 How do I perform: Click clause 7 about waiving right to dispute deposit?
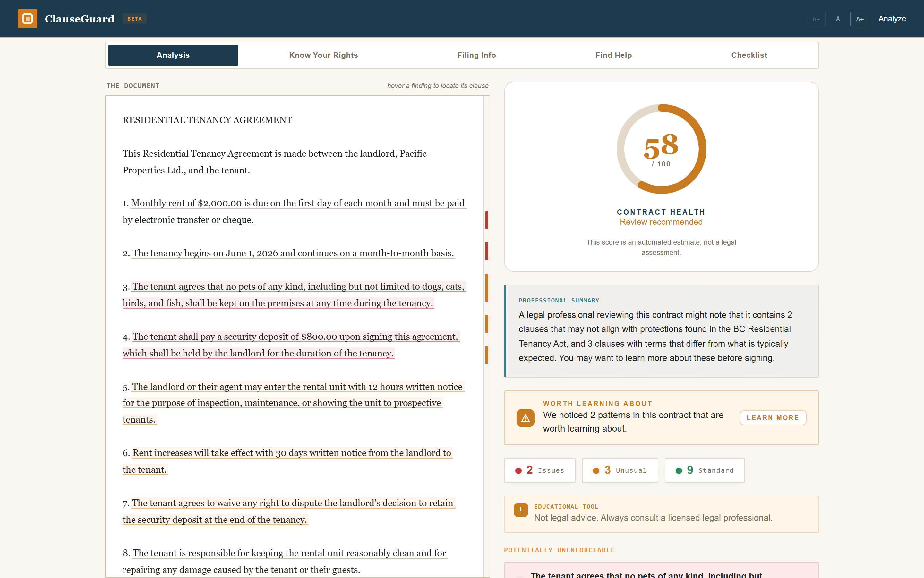point(289,511)
